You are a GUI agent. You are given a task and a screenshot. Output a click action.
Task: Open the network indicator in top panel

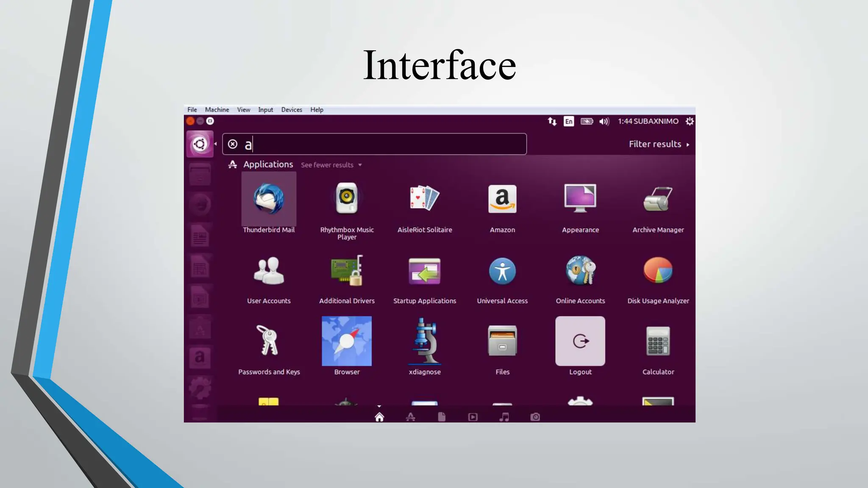(x=552, y=121)
